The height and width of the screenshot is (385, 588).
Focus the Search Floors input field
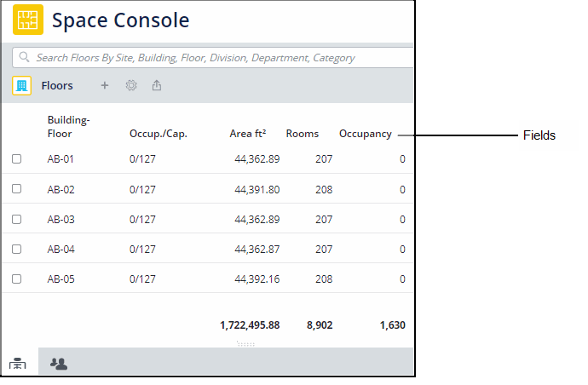click(213, 58)
